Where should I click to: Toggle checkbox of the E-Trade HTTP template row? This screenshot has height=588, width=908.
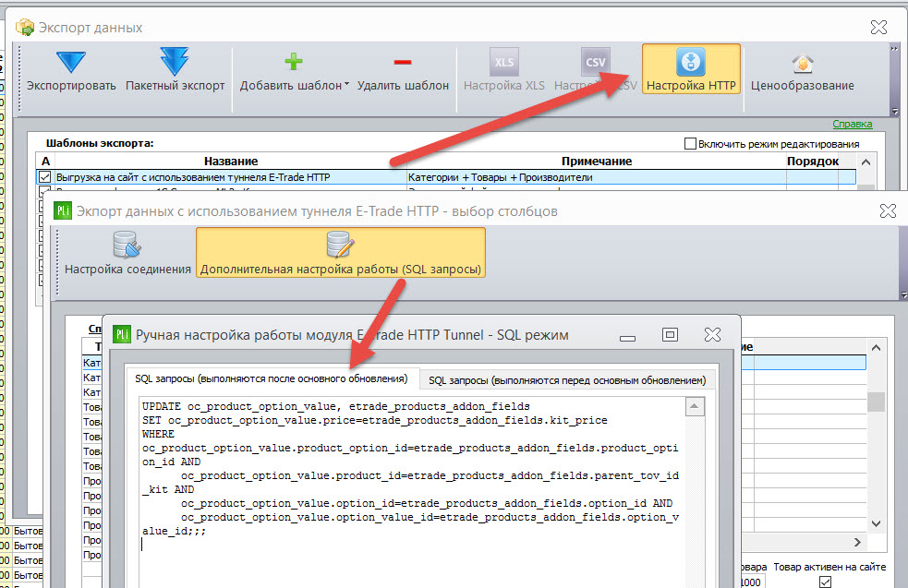(44, 177)
